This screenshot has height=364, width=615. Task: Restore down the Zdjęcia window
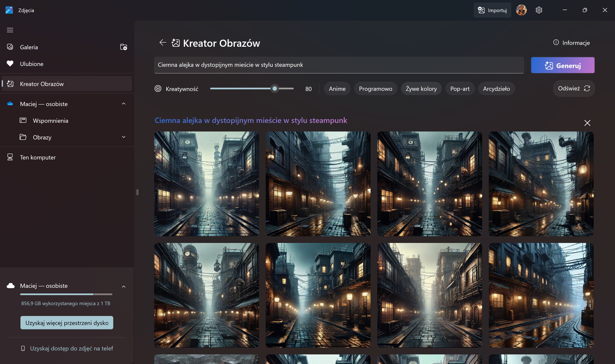tap(585, 10)
